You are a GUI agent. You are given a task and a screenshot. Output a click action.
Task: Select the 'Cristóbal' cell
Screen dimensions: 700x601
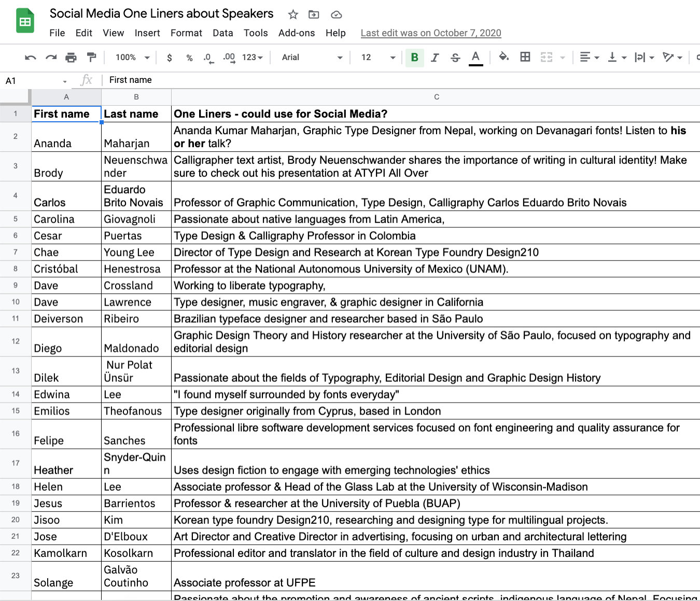pos(66,269)
